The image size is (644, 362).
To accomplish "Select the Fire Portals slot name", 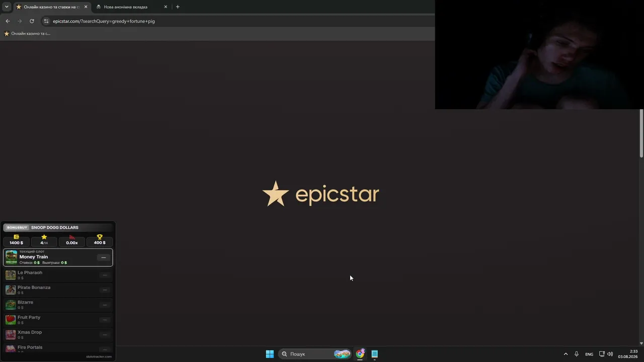I will (30, 347).
